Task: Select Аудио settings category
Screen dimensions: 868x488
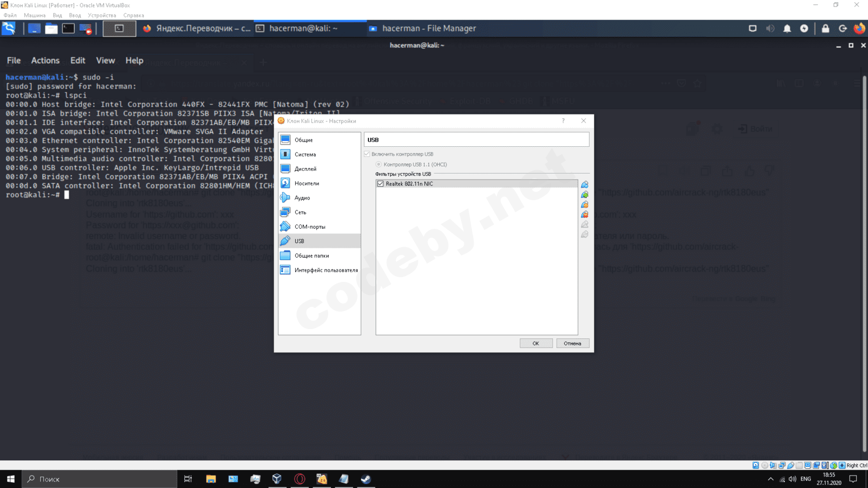Action: (320, 198)
